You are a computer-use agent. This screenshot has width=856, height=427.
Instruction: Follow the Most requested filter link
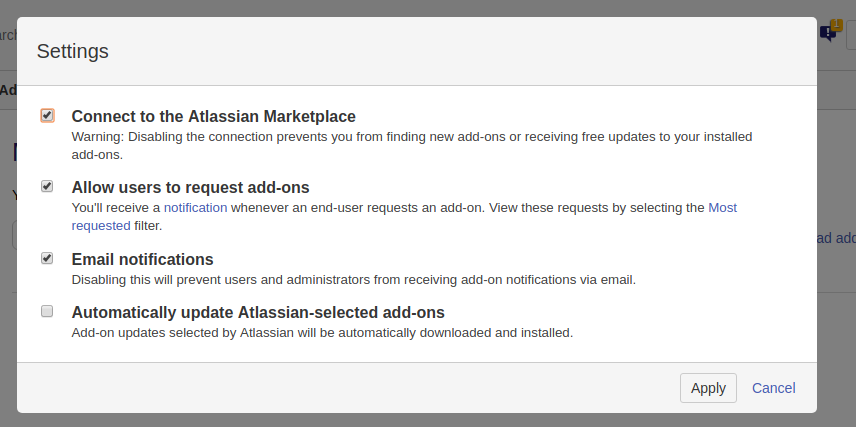pos(722,208)
